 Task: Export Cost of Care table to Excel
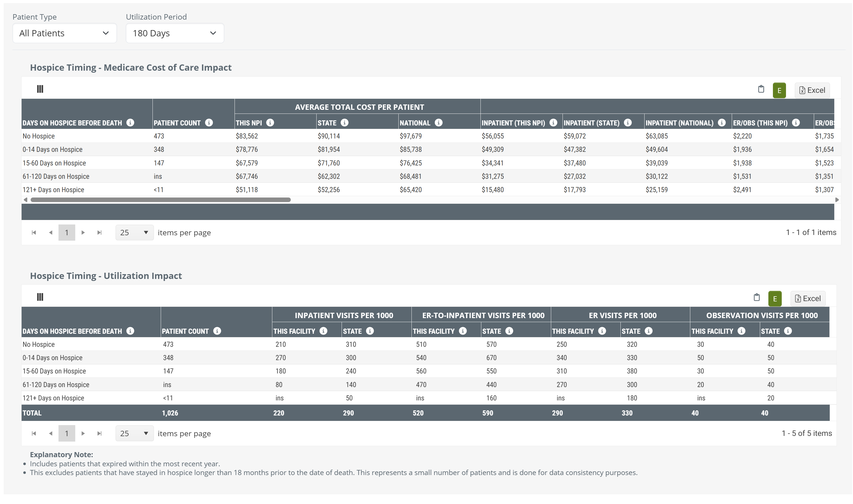(812, 90)
